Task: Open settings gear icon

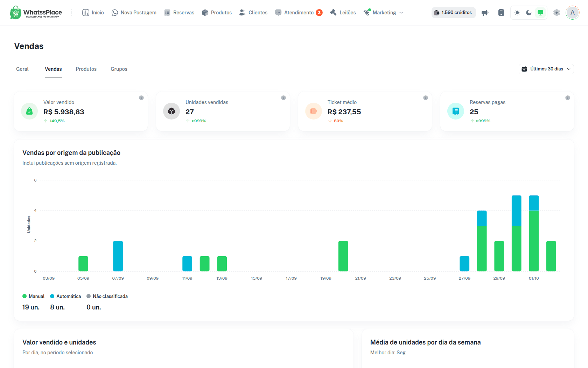Action: [556, 13]
